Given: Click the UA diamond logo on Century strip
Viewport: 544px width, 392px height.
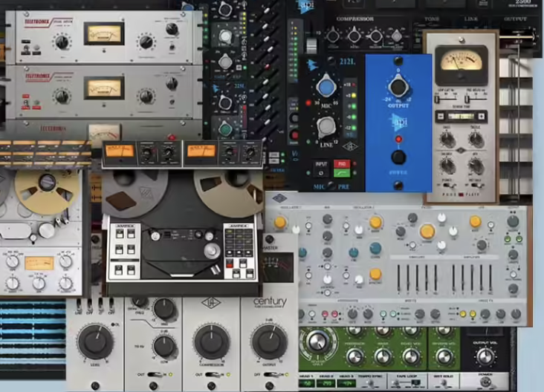Looking at the screenshot, I should tap(211, 303).
